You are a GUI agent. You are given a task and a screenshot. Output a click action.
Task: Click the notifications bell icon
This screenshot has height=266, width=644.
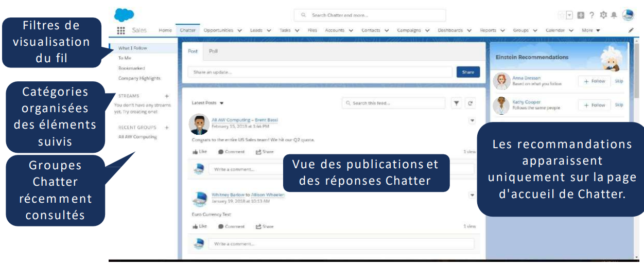[x=614, y=15]
